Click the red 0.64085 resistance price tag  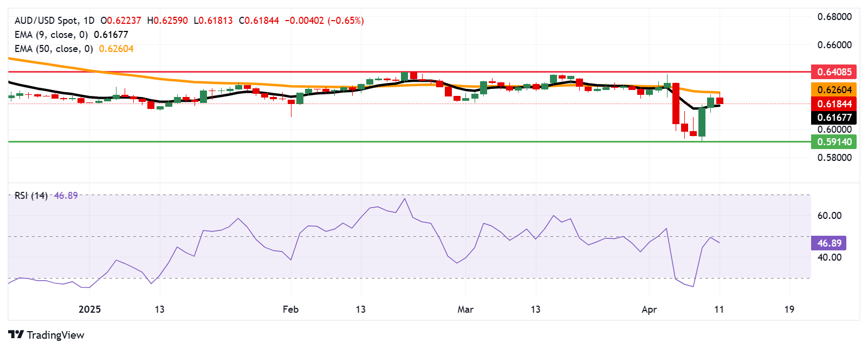click(834, 72)
